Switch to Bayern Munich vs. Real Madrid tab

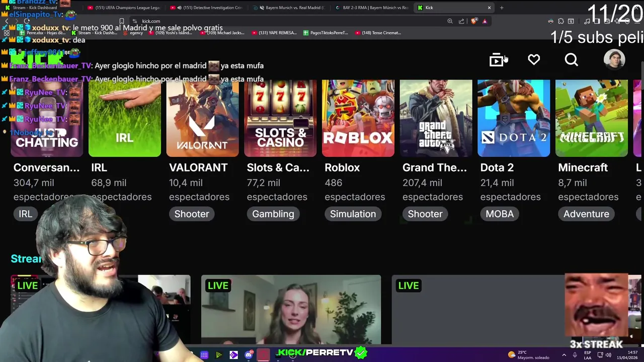tap(289, 8)
